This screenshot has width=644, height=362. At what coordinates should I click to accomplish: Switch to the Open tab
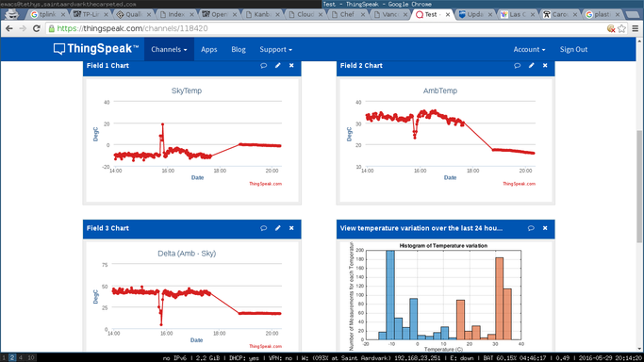point(220,14)
